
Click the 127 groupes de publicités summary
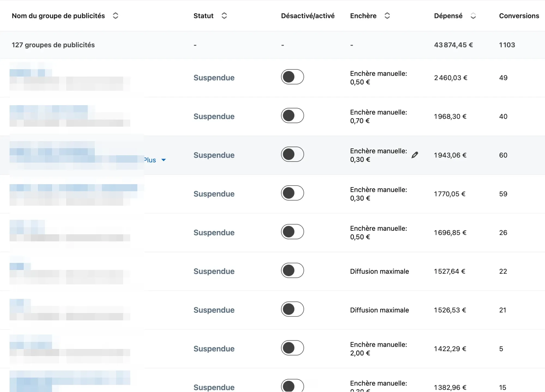53,45
